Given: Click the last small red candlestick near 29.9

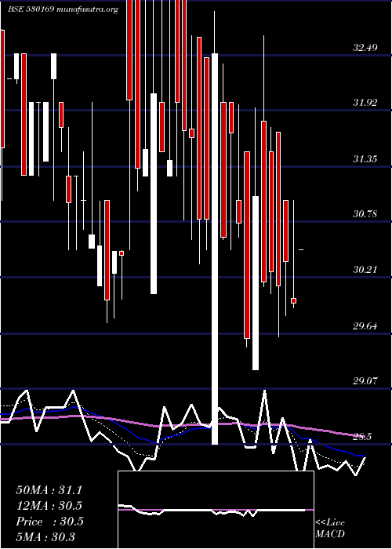Looking at the screenshot, I should (294, 300).
